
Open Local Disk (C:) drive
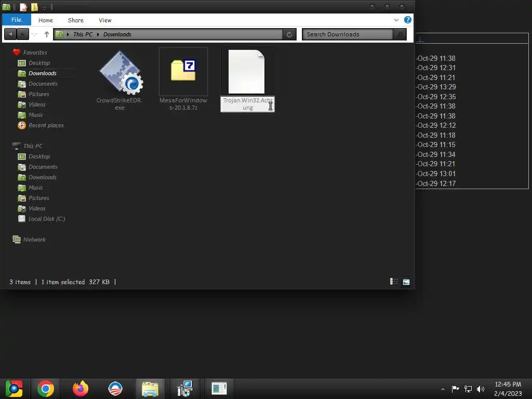tap(47, 219)
